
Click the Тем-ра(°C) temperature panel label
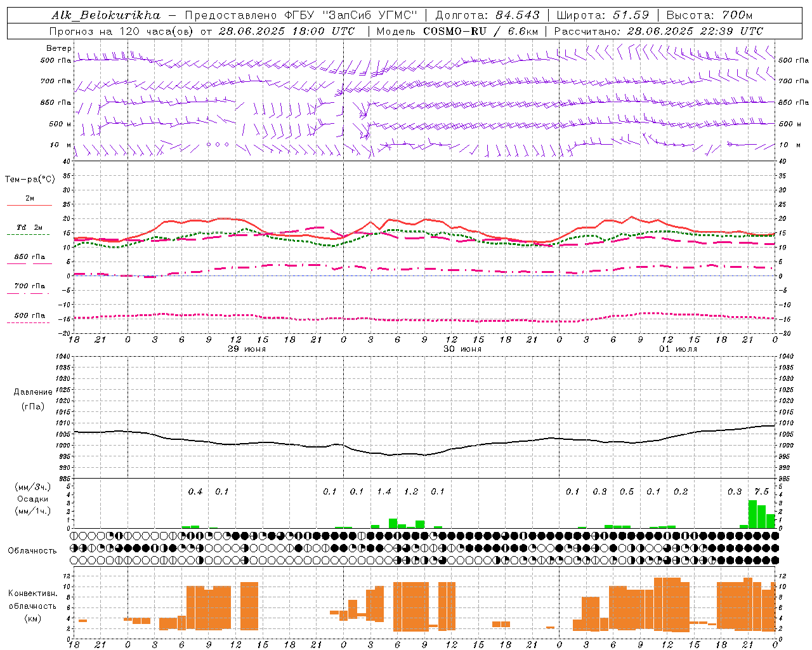coord(30,180)
